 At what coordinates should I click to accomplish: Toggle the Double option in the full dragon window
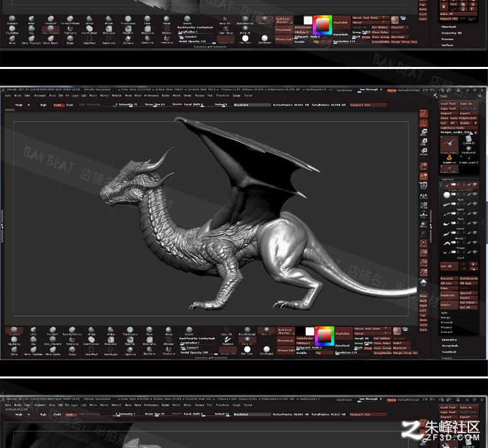tap(301, 353)
